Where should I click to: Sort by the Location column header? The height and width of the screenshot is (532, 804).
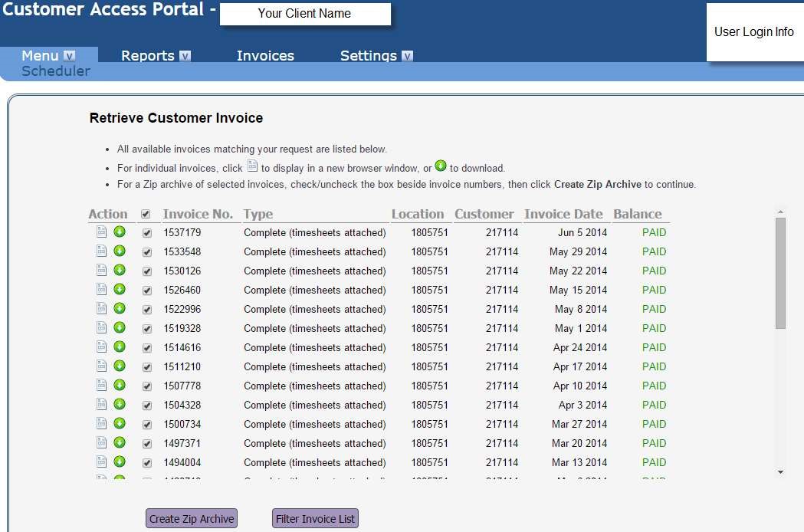(418, 214)
